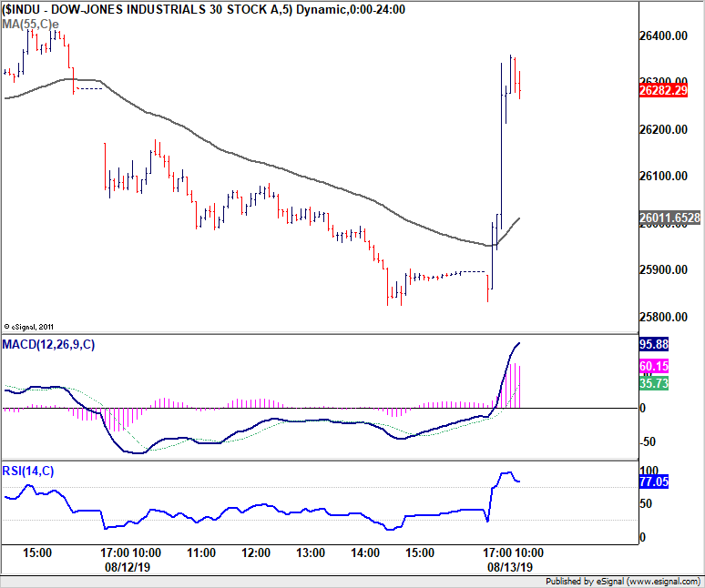
Task: Click the -50 MACD axis label
Action: pos(648,442)
